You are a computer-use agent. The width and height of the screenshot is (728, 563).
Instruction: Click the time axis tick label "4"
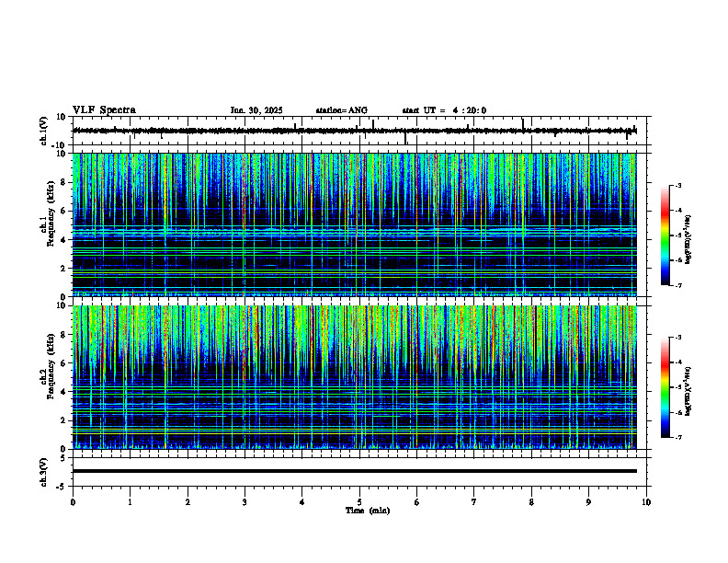pos(302,502)
